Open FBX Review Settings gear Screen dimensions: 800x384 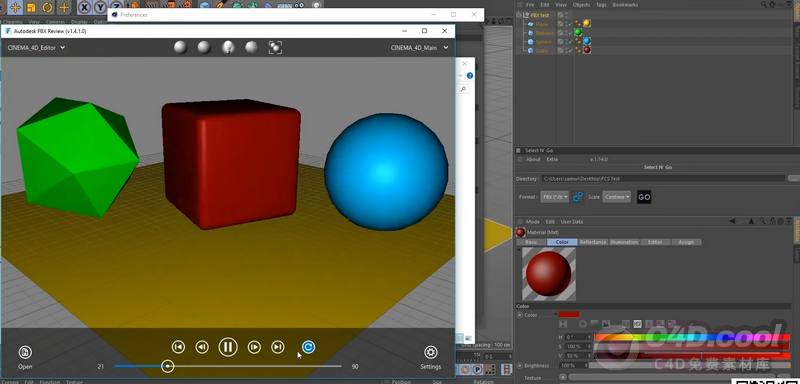click(x=431, y=352)
